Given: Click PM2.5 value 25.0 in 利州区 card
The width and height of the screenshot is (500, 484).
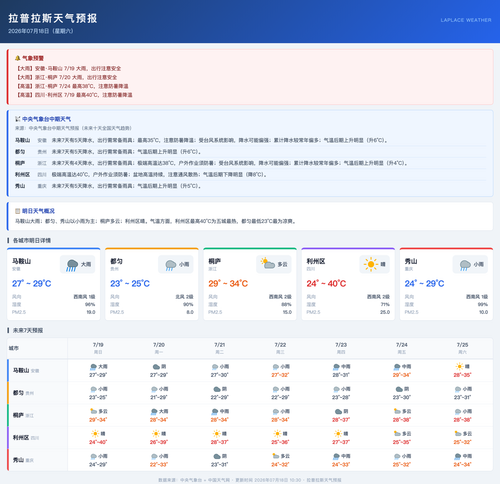Looking at the screenshot, I should (385, 312).
